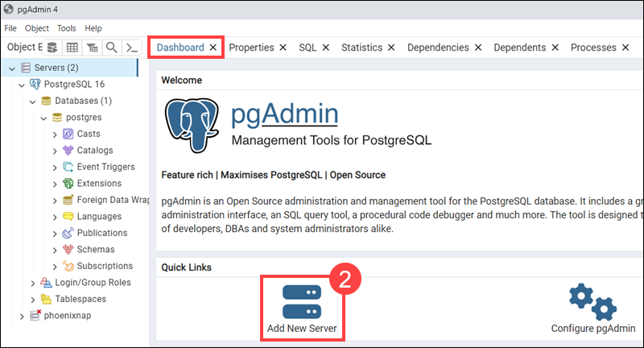The image size is (644, 348).
Task: Click the Databases cylinder icon
Action: pyautogui.click(x=47, y=101)
